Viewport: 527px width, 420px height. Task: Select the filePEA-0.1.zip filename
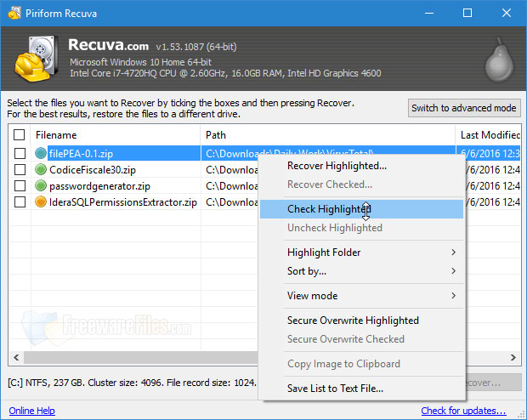pos(81,154)
